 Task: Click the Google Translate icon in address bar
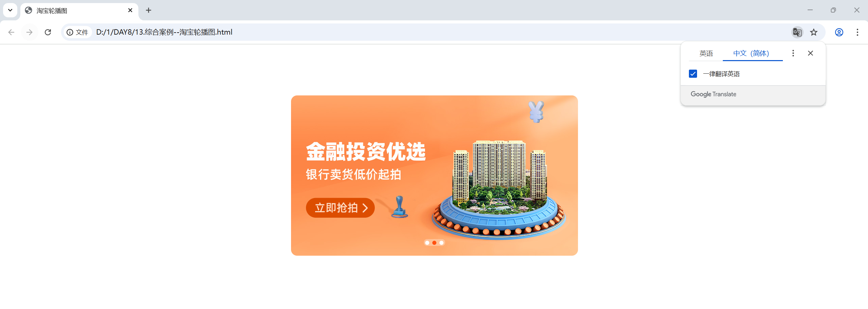click(797, 32)
